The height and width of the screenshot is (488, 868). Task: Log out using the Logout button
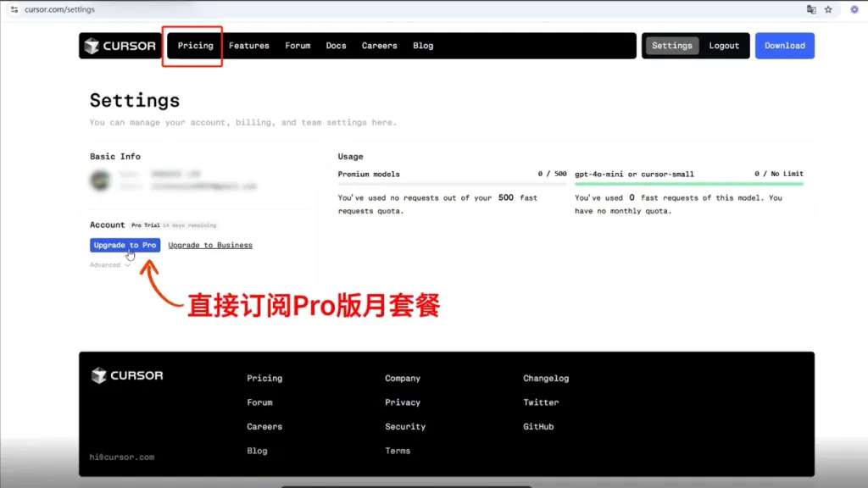[724, 46]
